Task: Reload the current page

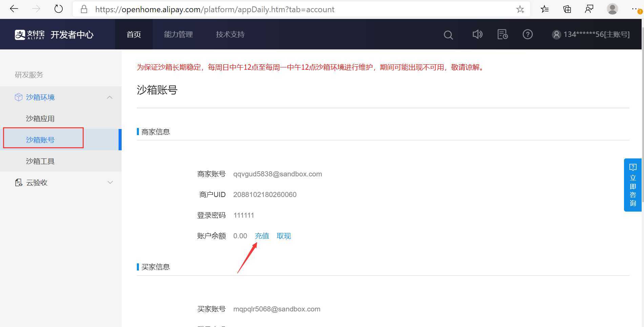Action: [x=58, y=9]
